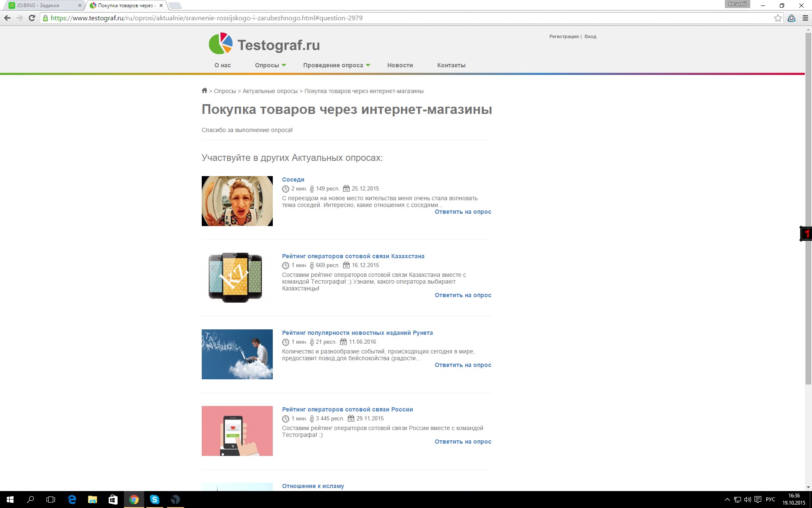Click the home icon in breadcrumb

click(204, 91)
